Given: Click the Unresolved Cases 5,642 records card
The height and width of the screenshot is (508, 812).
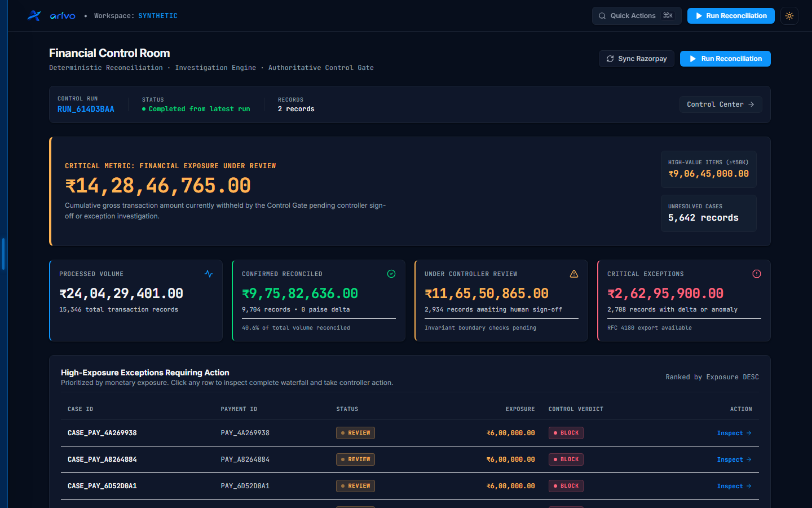Looking at the screenshot, I should (709, 213).
